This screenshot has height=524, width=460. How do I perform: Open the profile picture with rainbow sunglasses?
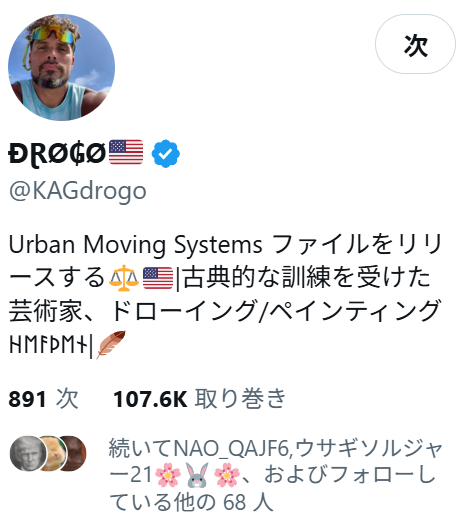click(62, 67)
